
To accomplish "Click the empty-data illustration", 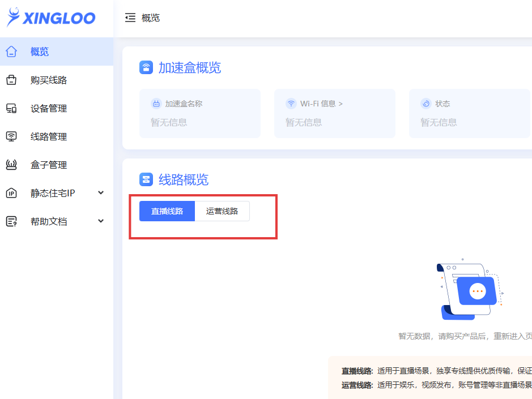I will (470, 289).
